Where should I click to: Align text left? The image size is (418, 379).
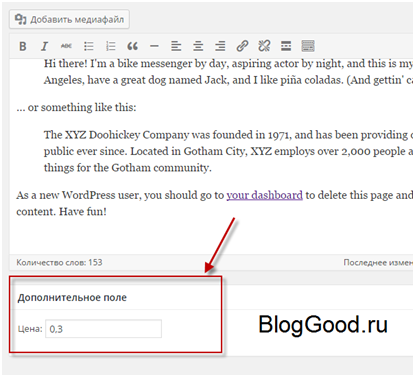click(x=176, y=46)
